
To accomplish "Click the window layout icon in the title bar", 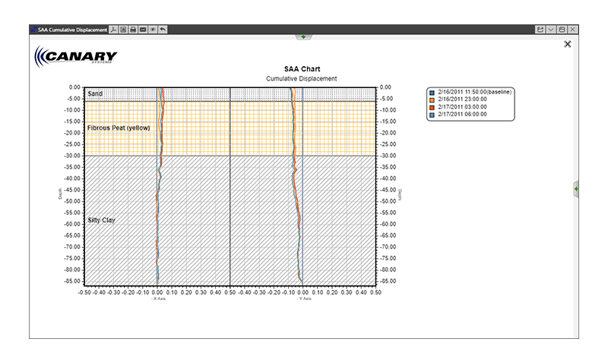I will (562, 30).
